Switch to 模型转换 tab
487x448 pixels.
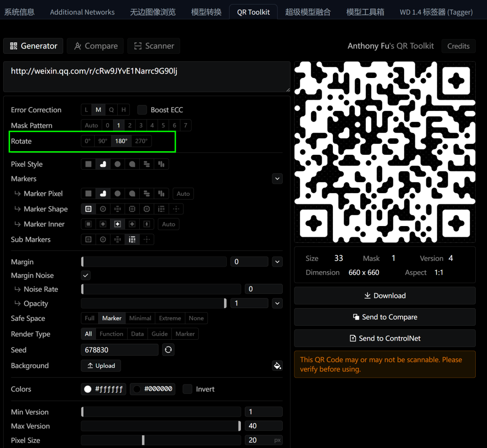click(x=206, y=12)
